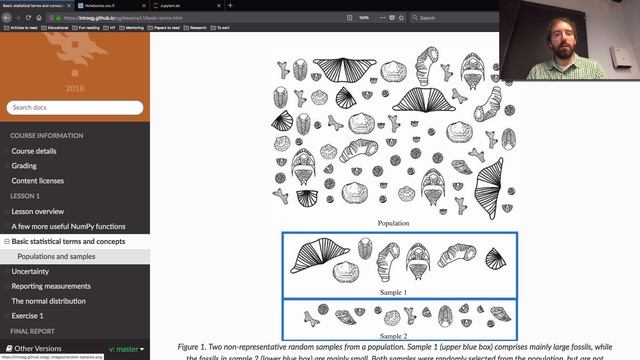Open Research bookmarks folder
The width and height of the screenshot is (640, 360).
(x=195, y=28)
